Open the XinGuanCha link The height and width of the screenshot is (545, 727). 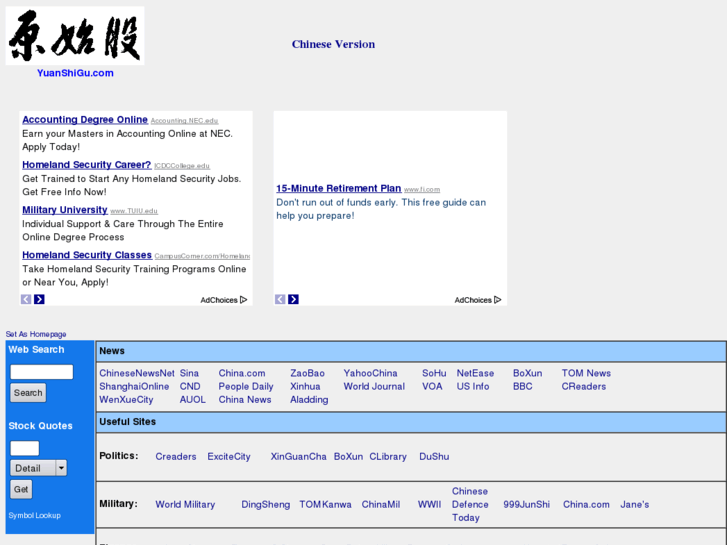(299, 456)
